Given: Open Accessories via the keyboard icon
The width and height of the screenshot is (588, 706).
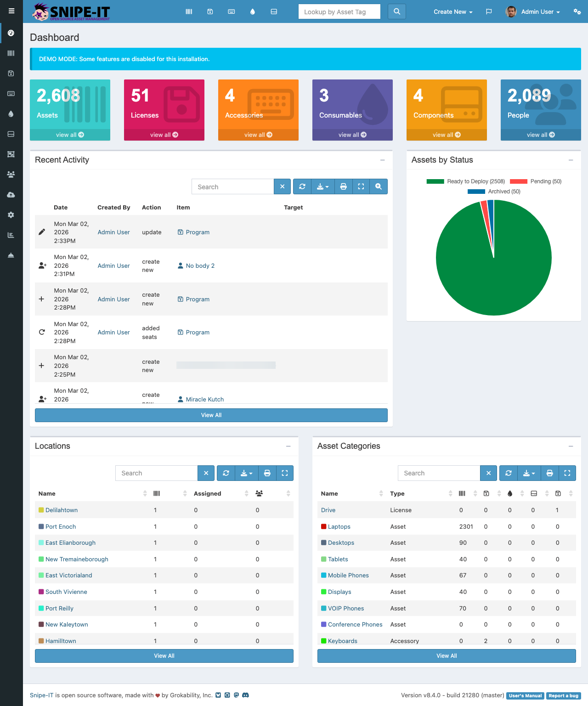Looking at the screenshot, I should [231, 11].
